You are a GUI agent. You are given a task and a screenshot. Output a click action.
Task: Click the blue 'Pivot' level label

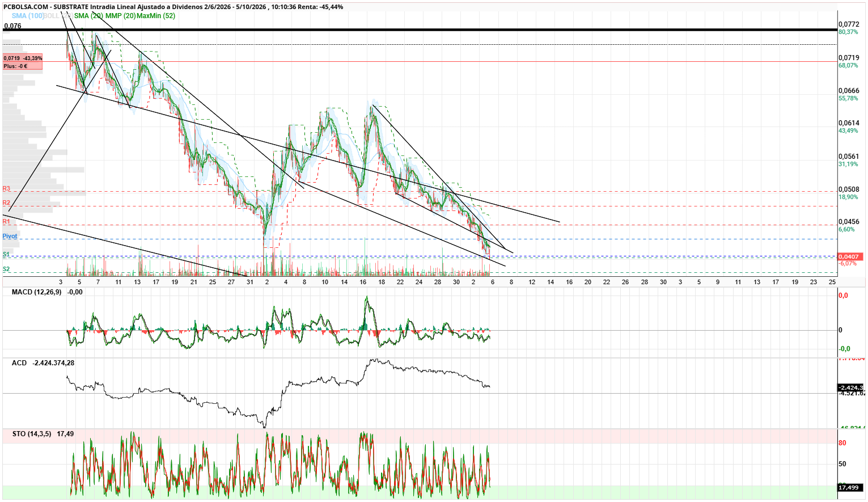(x=10, y=236)
